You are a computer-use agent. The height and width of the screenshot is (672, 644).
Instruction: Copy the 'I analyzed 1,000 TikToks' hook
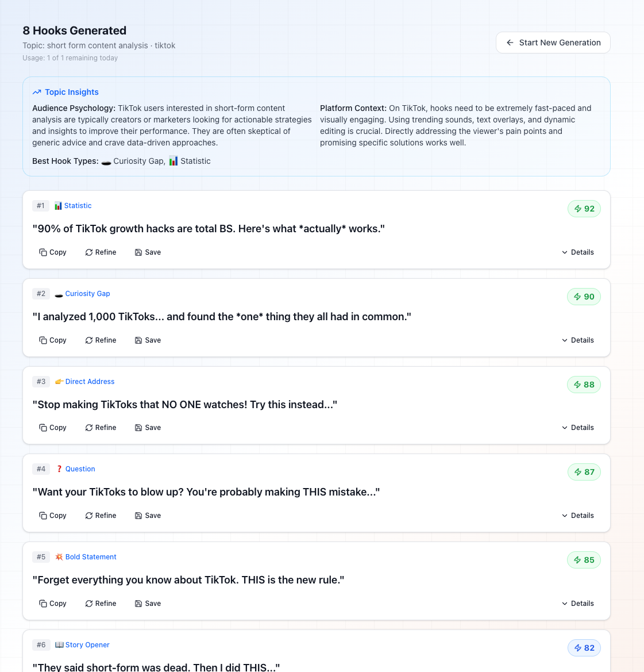click(x=53, y=340)
